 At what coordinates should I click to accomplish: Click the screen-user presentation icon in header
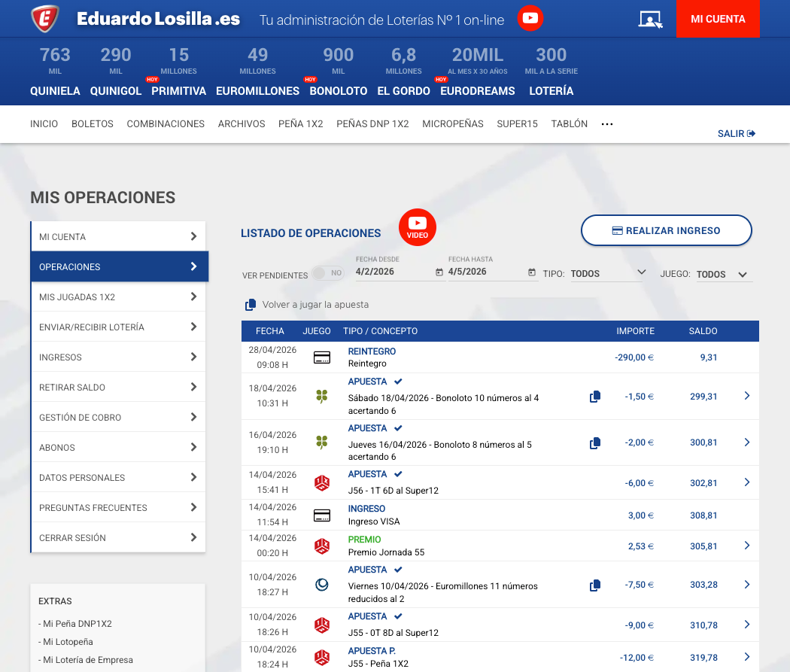651,20
